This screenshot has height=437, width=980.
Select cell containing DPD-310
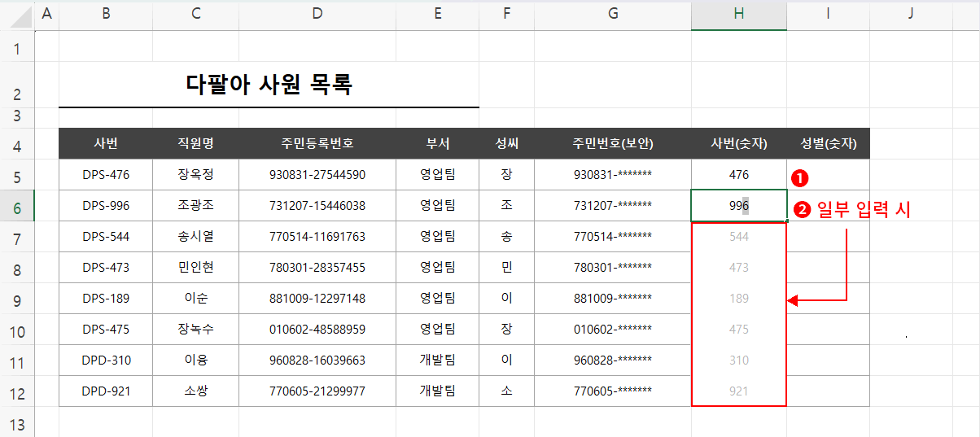click(106, 361)
